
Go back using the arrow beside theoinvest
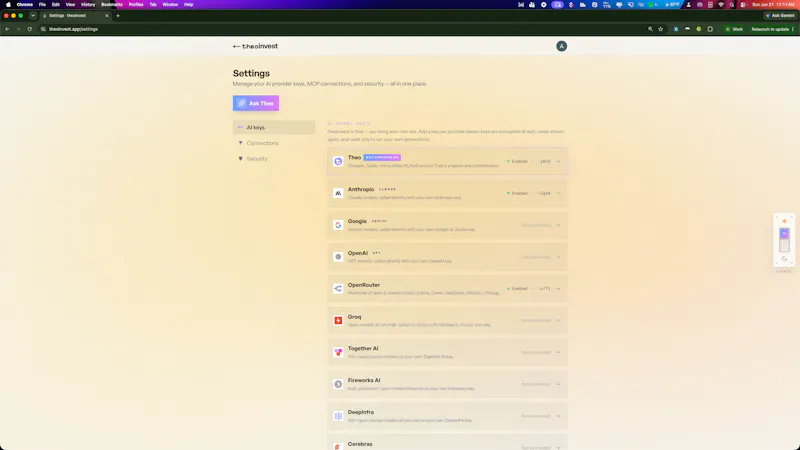coord(236,46)
